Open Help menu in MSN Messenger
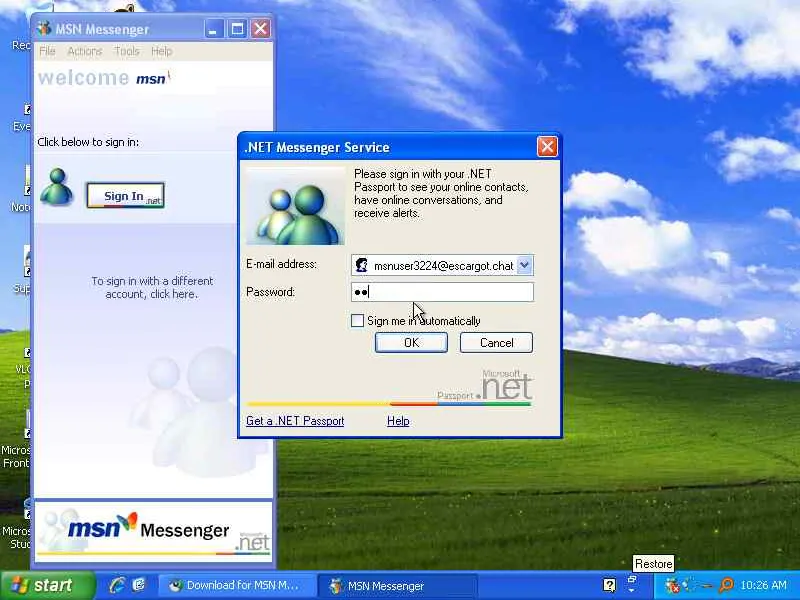The width and height of the screenshot is (800, 600). [161, 51]
